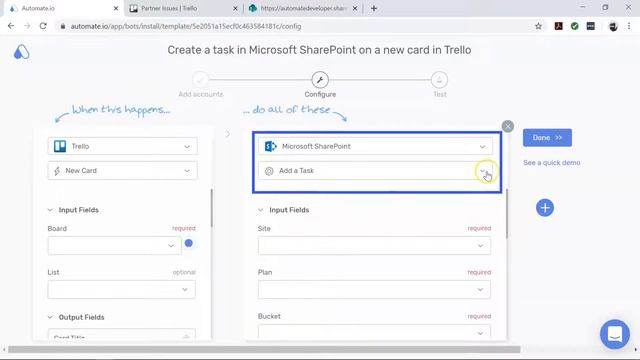This screenshot has width=640, height=360.
Task: Open a new browser tab
Action: [x=374, y=8]
